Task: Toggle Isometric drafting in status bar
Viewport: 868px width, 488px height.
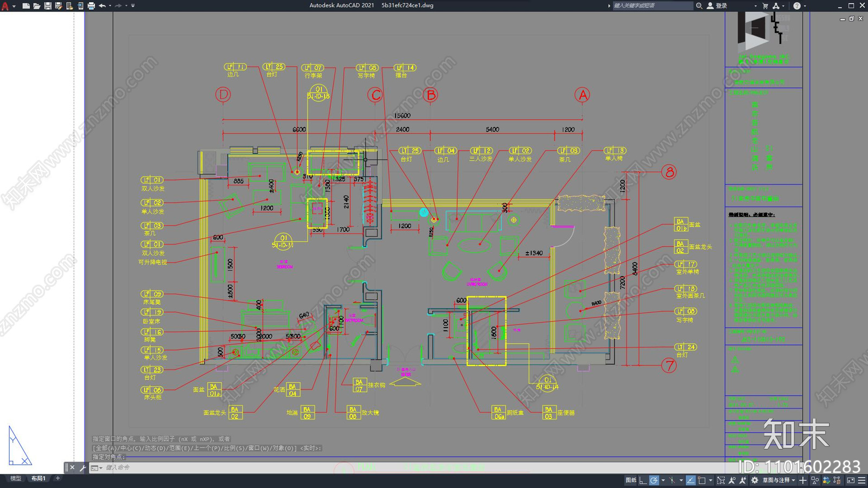Action: (x=672, y=480)
